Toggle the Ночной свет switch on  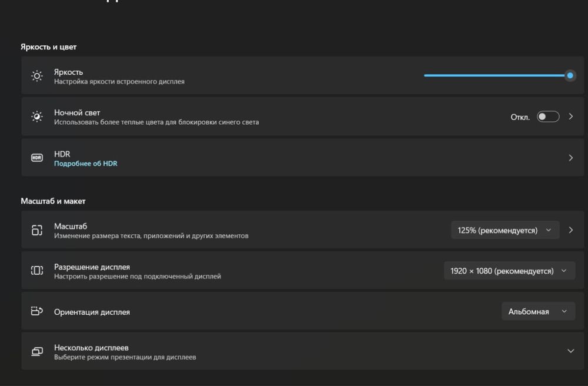pyautogui.click(x=548, y=117)
